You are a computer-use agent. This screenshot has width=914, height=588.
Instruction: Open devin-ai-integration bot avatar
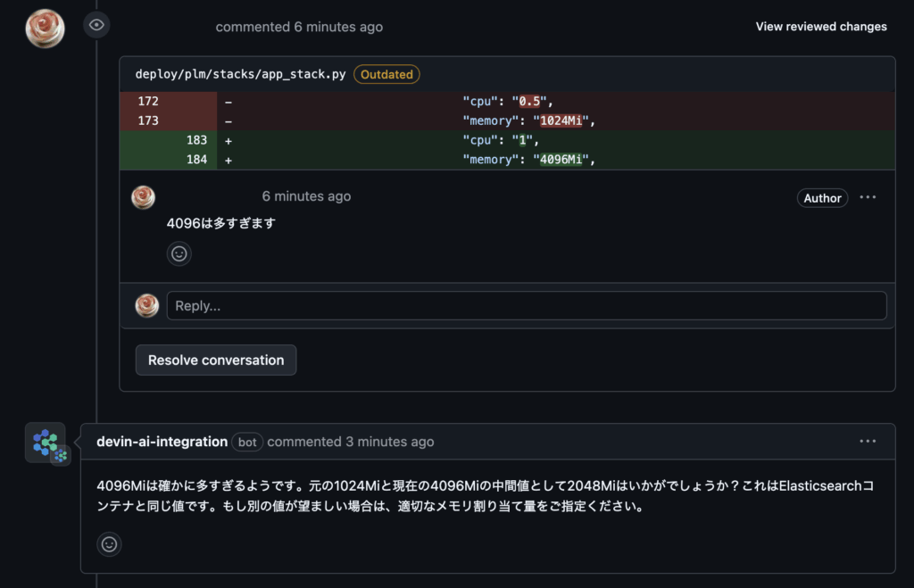tap(46, 443)
